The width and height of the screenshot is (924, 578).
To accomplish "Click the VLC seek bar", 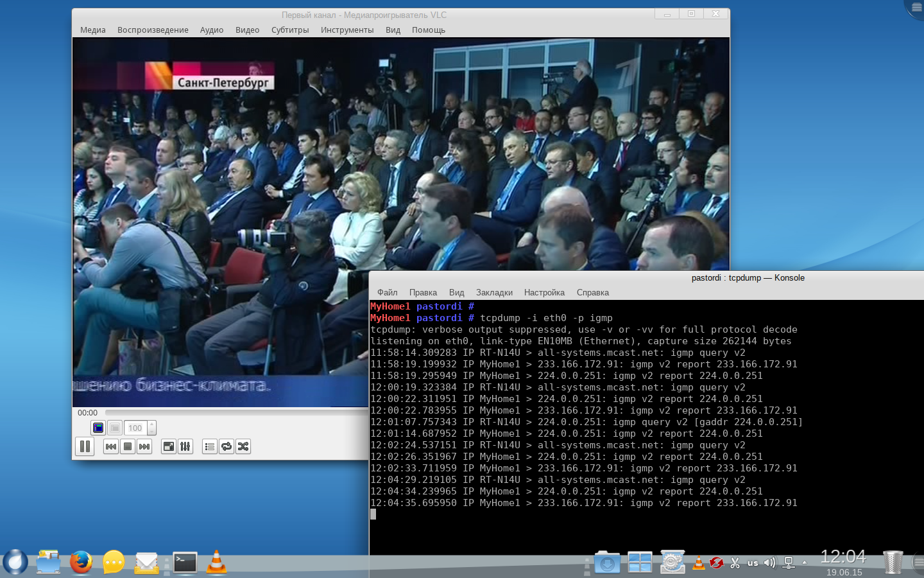I will [236, 413].
